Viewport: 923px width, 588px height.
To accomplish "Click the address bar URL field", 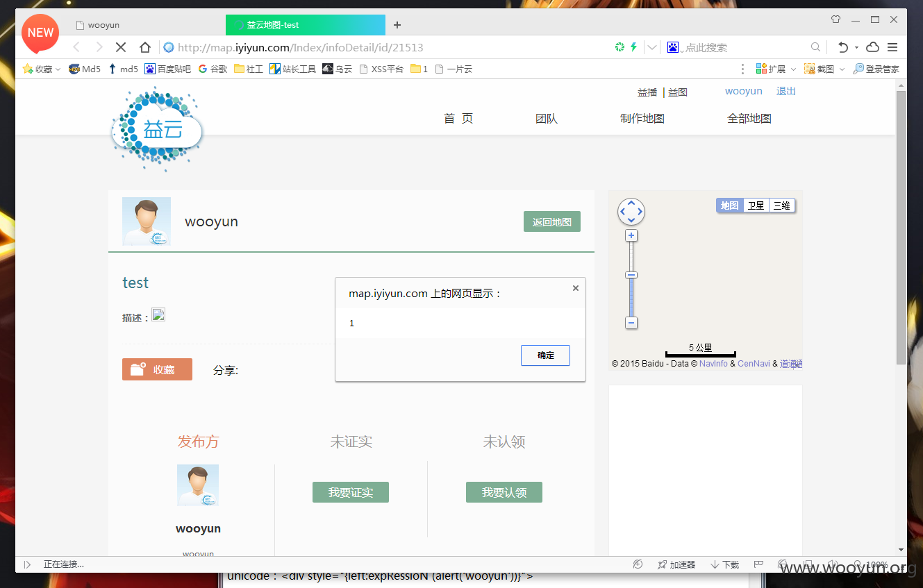I will click(385, 47).
